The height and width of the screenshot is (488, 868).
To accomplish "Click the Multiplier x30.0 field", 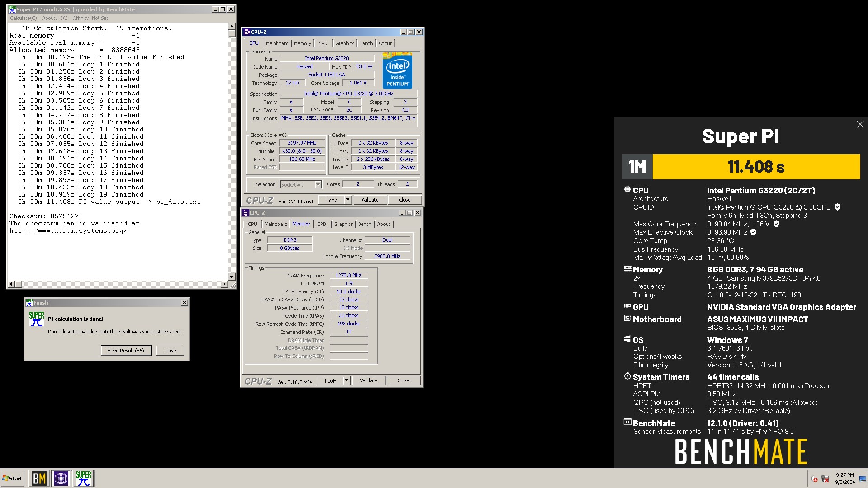I will tap(302, 151).
